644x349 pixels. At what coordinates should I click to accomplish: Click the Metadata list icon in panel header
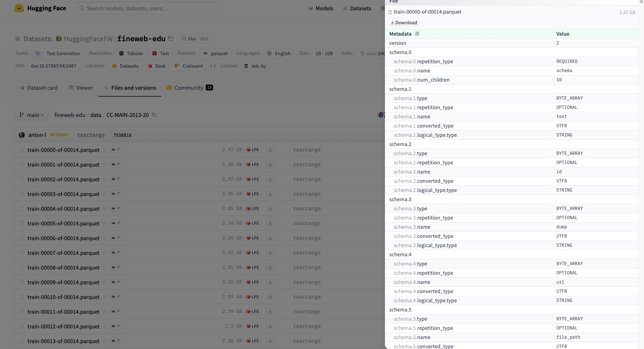(417, 34)
